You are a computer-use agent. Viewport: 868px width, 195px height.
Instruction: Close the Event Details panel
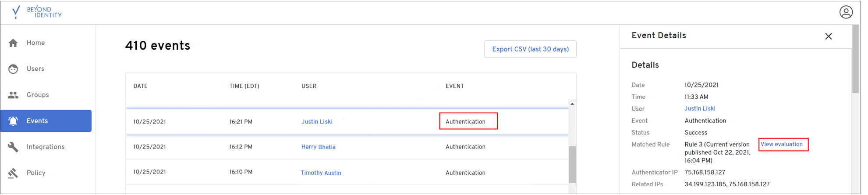(x=828, y=36)
